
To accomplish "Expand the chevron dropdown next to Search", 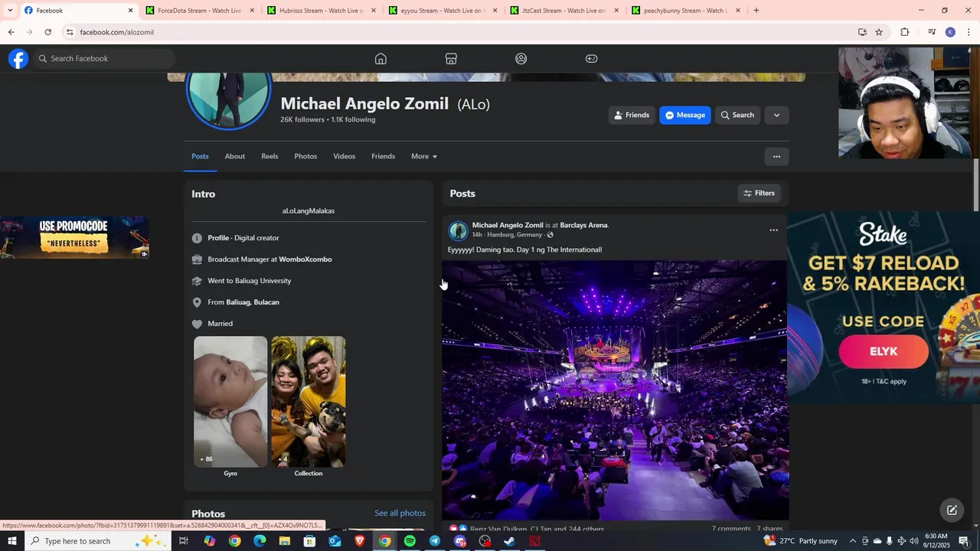I will tap(776, 116).
